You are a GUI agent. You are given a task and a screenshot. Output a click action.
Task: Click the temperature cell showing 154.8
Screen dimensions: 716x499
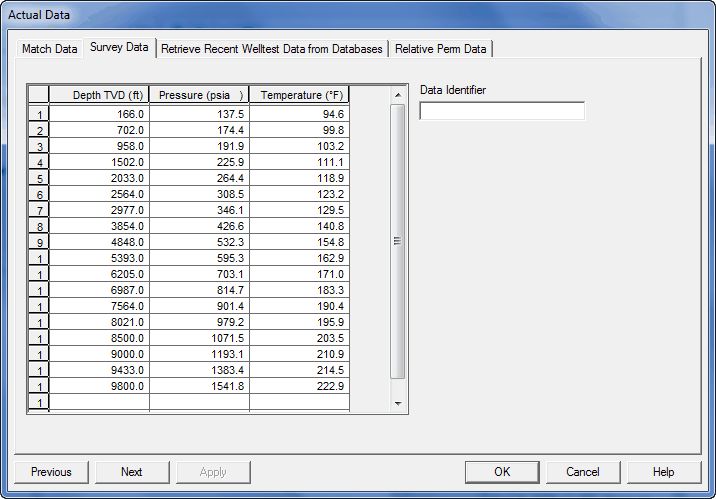point(299,241)
